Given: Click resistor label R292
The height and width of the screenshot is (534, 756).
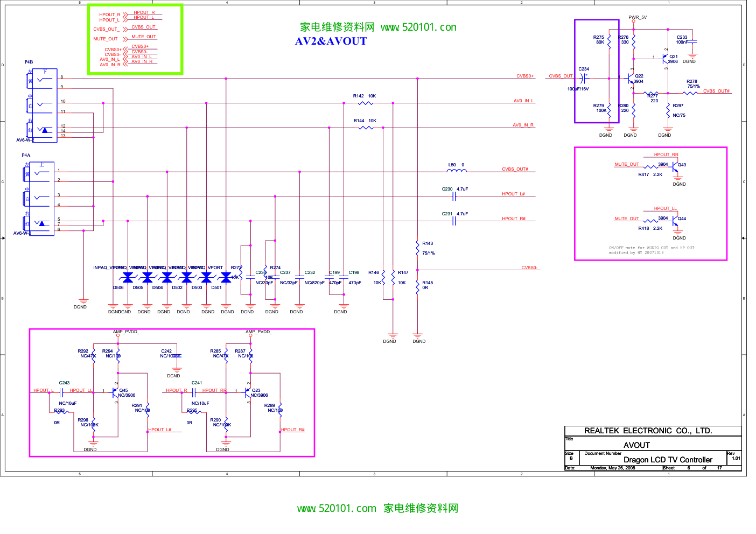Looking at the screenshot, I should (83, 351).
